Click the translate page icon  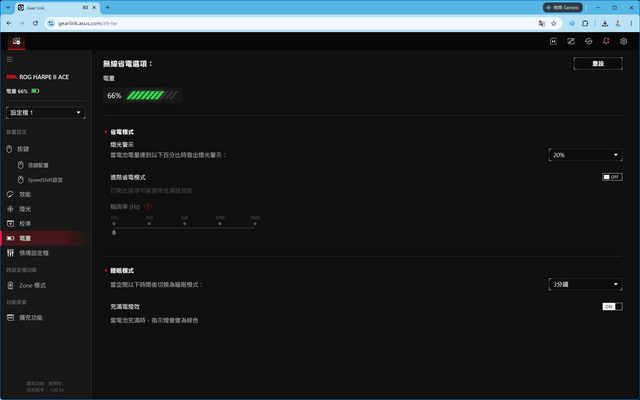542,23
